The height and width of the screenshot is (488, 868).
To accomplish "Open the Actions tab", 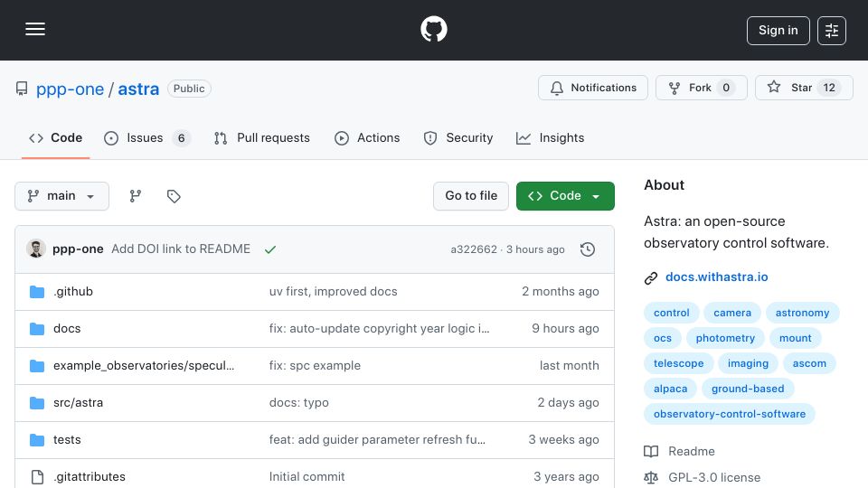I will [x=367, y=137].
